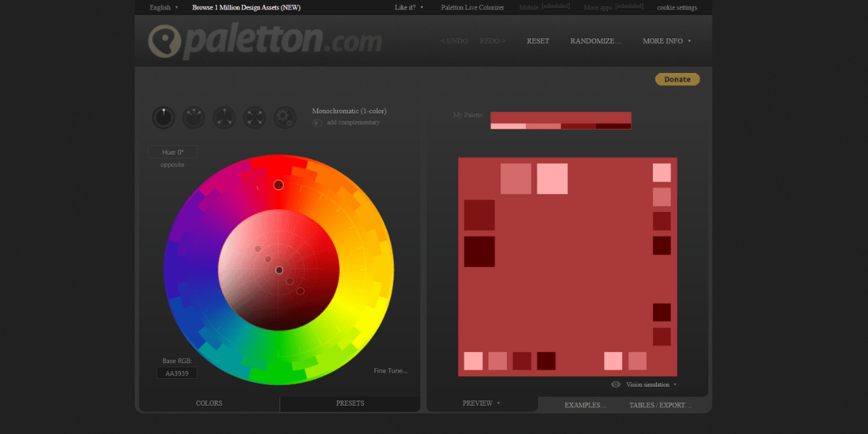Image resolution: width=868 pixels, height=434 pixels.
Task: Select the dark red segment in My Palette
Action: (579, 127)
